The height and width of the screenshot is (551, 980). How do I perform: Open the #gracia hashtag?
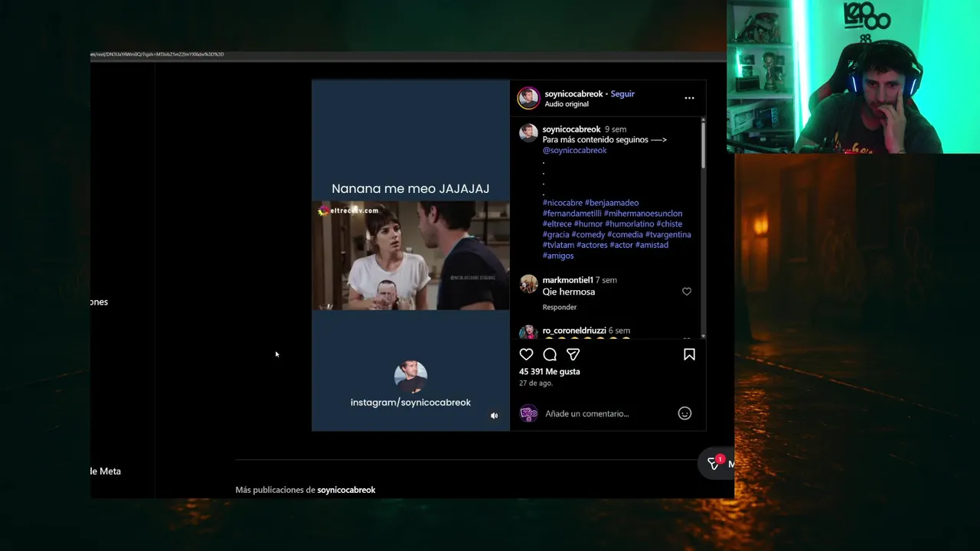point(556,234)
